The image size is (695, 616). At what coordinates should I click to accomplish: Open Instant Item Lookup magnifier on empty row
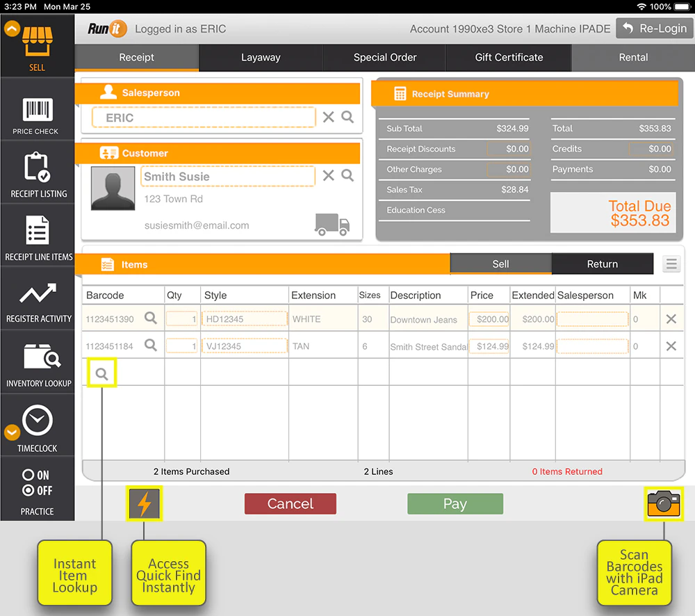(x=101, y=373)
